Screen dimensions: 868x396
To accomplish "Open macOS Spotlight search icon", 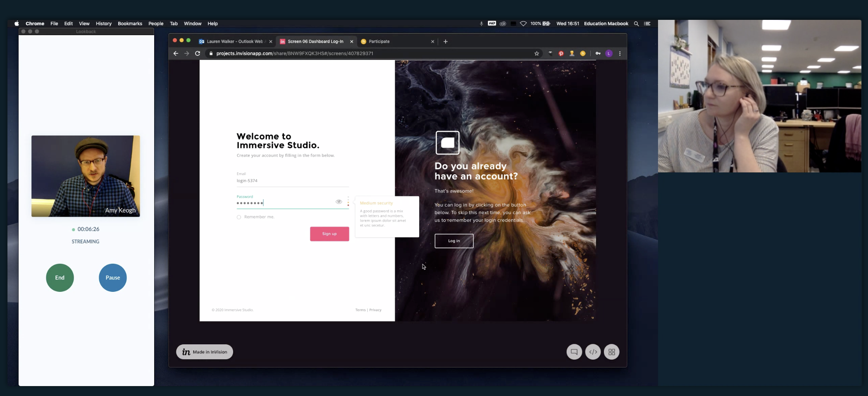I will pos(636,24).
